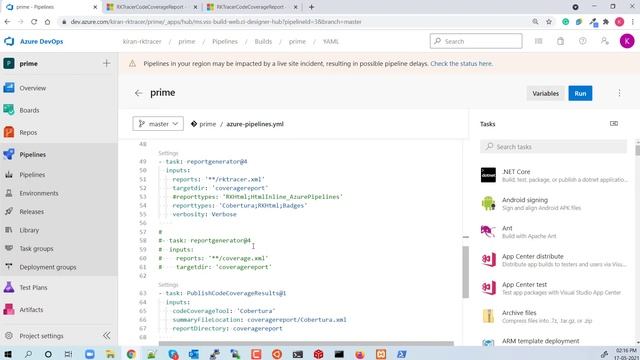Click kiran-rktracer breadcrumb
The width and height of the screenshot is (640, 360).
coord(142,42)
